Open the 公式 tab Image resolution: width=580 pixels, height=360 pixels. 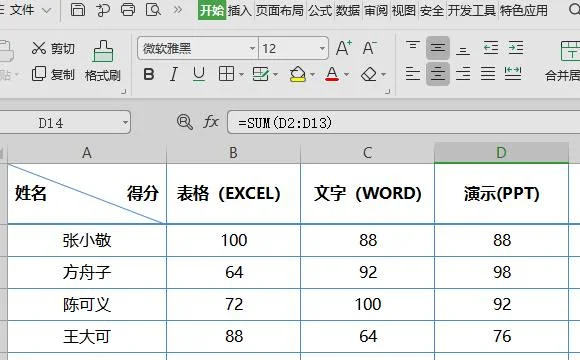320,10
